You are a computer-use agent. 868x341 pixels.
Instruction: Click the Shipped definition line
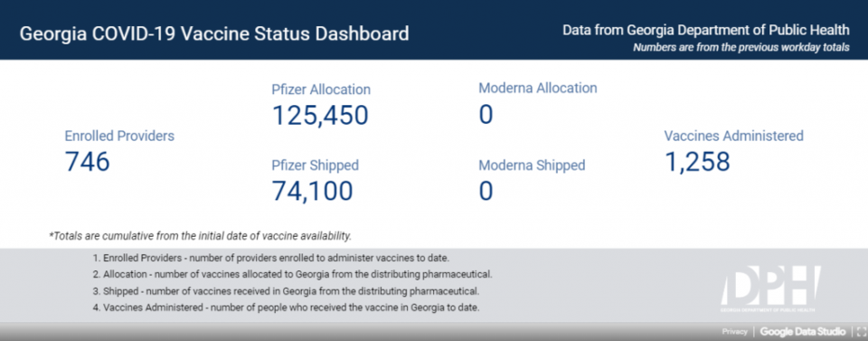(287, 290)
